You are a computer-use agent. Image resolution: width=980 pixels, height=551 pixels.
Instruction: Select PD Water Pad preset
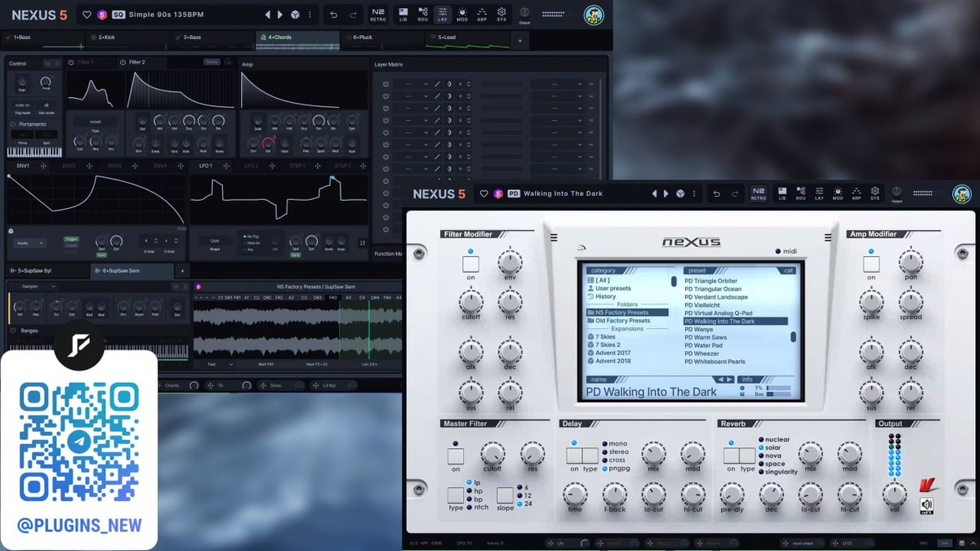(x=703, y=345)
